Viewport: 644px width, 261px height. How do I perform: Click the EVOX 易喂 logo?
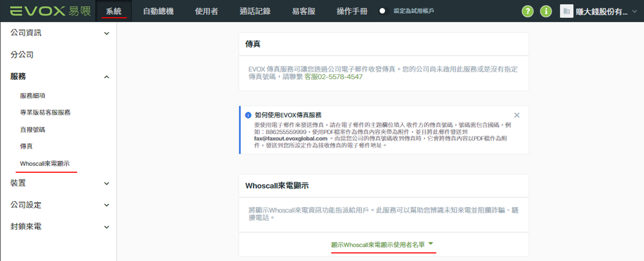click(50, 11)
